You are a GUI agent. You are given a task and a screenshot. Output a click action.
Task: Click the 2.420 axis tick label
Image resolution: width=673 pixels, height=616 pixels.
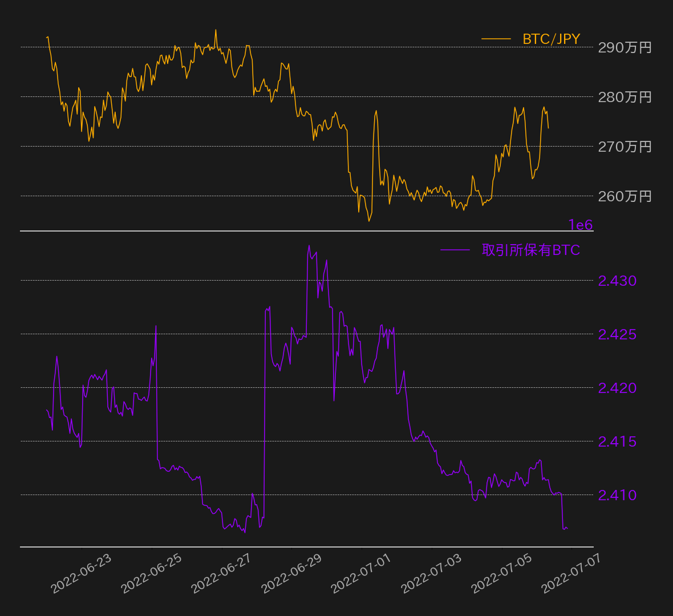617,388
